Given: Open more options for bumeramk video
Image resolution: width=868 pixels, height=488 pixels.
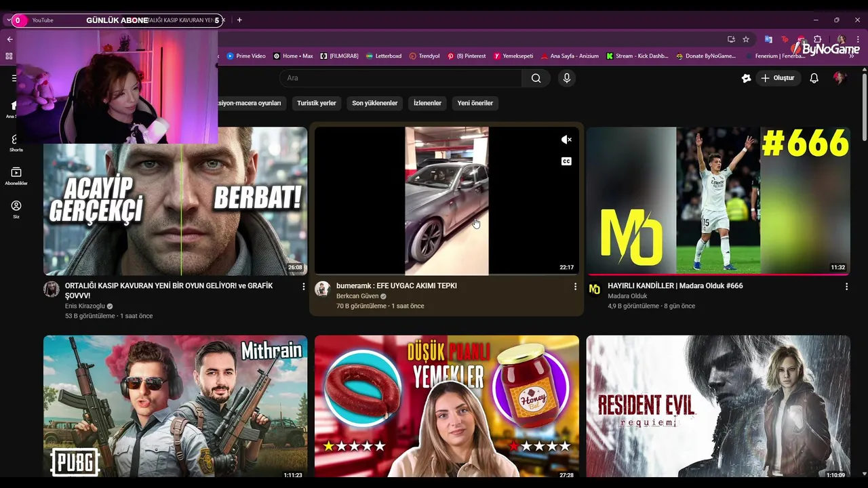Looking at the screenshot, I should click(x=575, y=287).
